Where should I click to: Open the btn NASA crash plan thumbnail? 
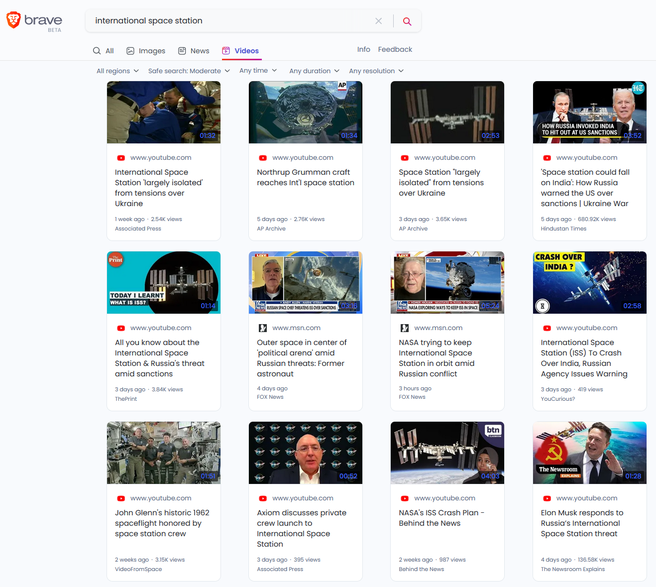pos(447,453)
